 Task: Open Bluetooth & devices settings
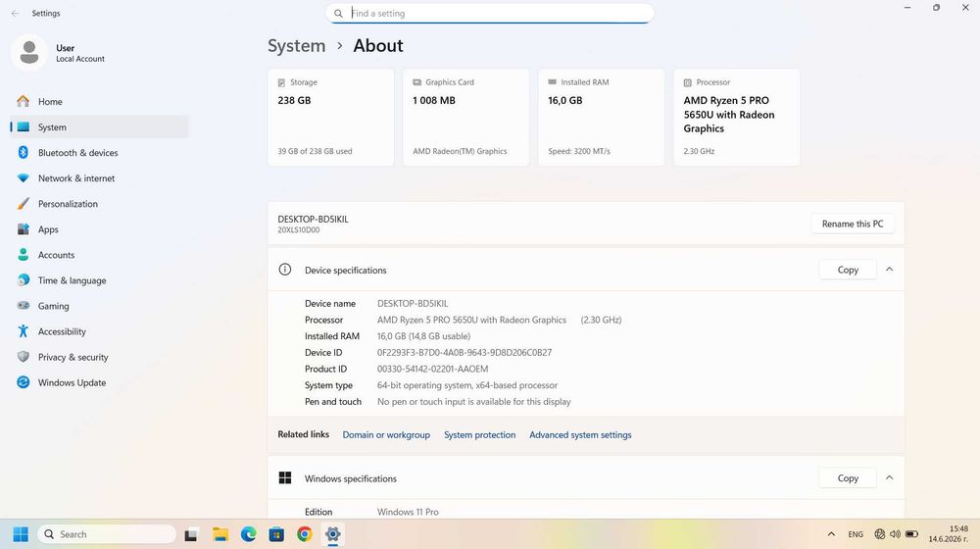[x=99, y=153]
